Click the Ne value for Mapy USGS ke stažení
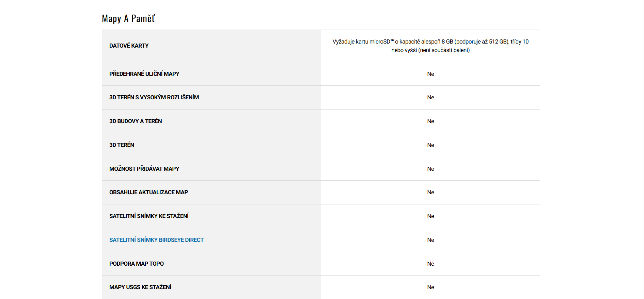This screenshot has height=299, width=644. click(430, 287)
